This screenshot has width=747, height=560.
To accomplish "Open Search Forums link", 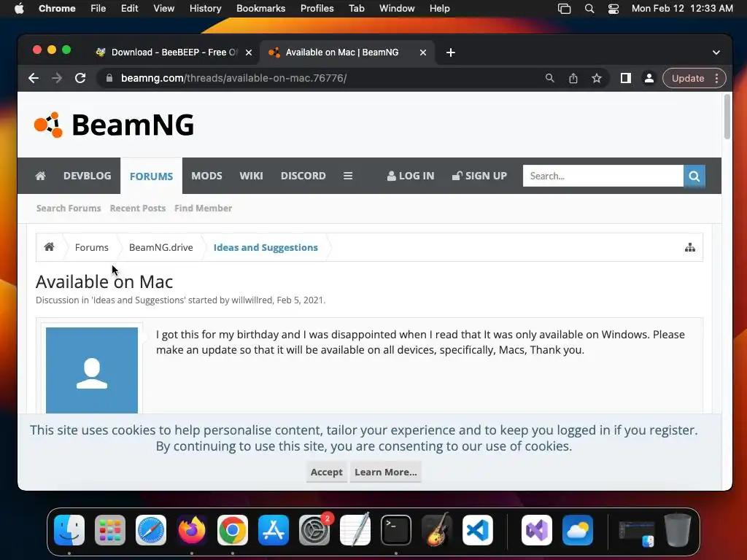I will 69,208.
